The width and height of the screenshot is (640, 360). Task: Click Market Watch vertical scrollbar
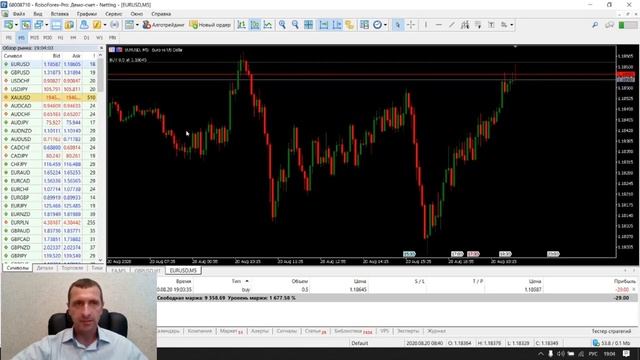point(100,76)
